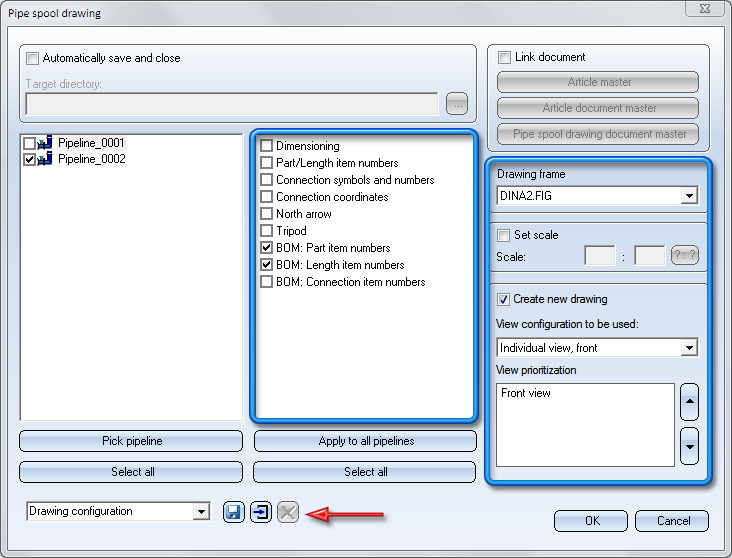Enable Automatically save and close

tap(32, 58)
